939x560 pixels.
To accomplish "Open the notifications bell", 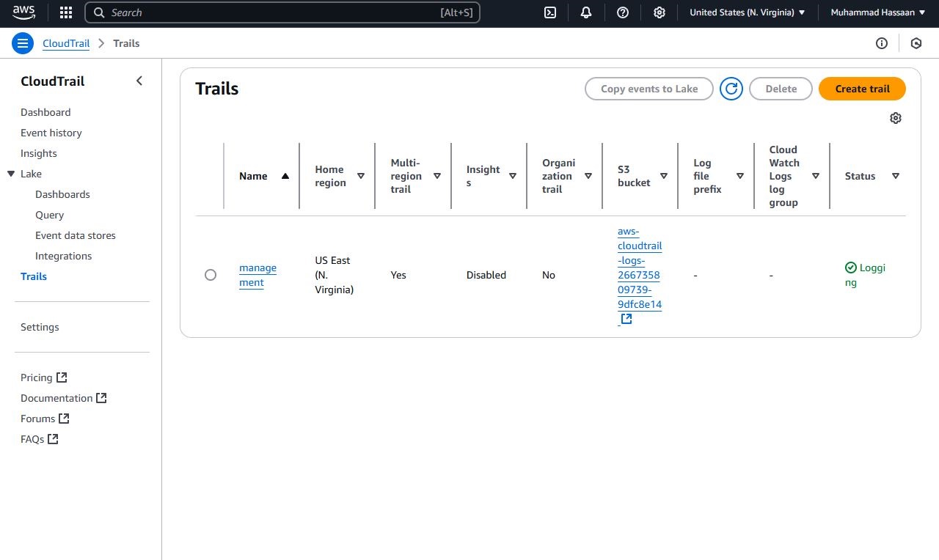I will tap(586, 12).
